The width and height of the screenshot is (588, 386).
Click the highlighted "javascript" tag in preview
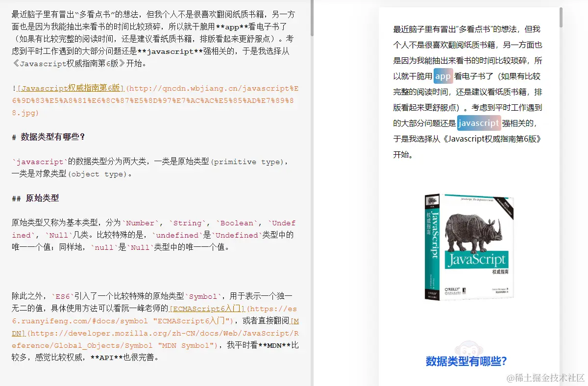[479, 123]
